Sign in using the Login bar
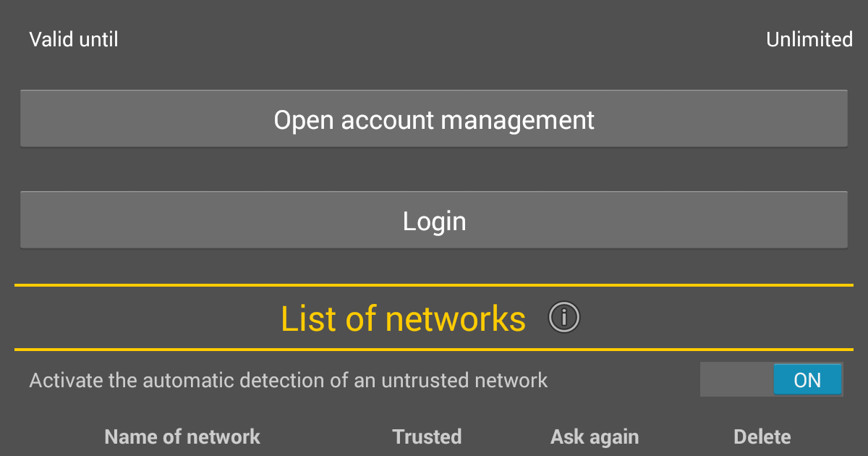Viewport: 868px width, 456px height. (x=434, y=220)
